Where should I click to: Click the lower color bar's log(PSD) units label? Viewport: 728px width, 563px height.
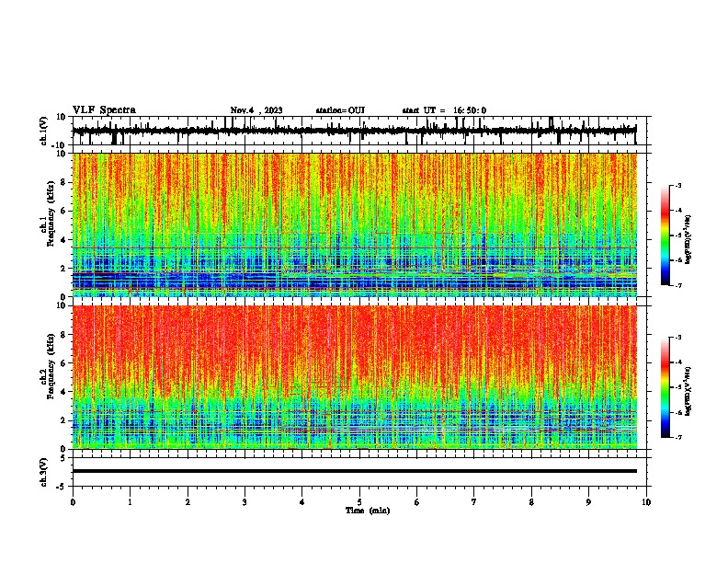(688, 391)
